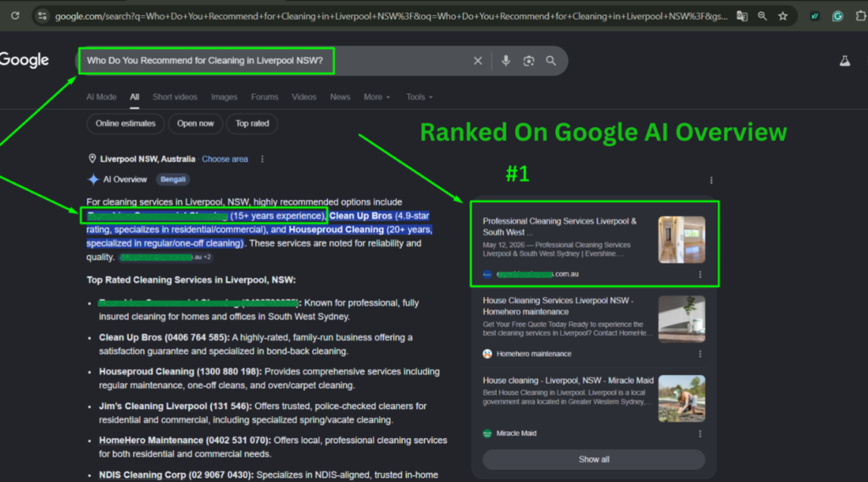Open the extensions puzzle icon
Viewport: 868px width, 482px height.
pyautogui.click(x=861, y=16)
